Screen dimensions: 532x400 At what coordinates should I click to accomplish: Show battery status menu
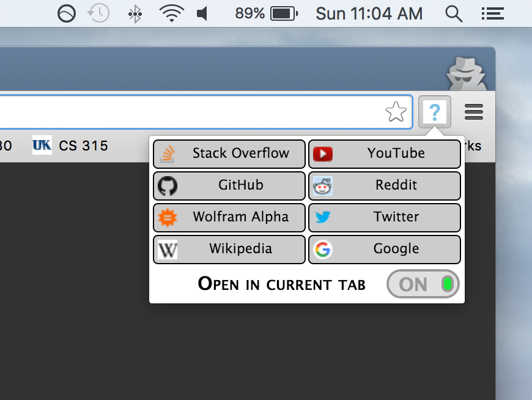[x=284, y=14]
